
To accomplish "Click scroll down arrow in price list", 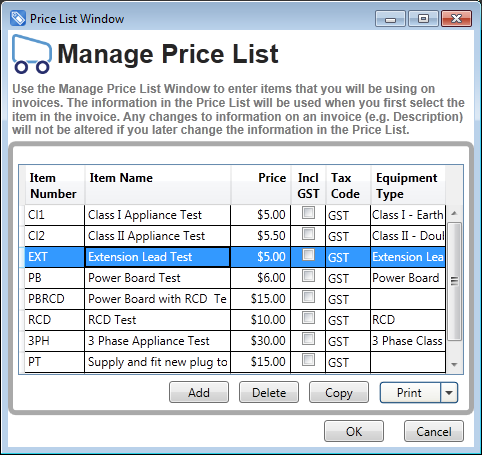I will [x=454, y=365].
